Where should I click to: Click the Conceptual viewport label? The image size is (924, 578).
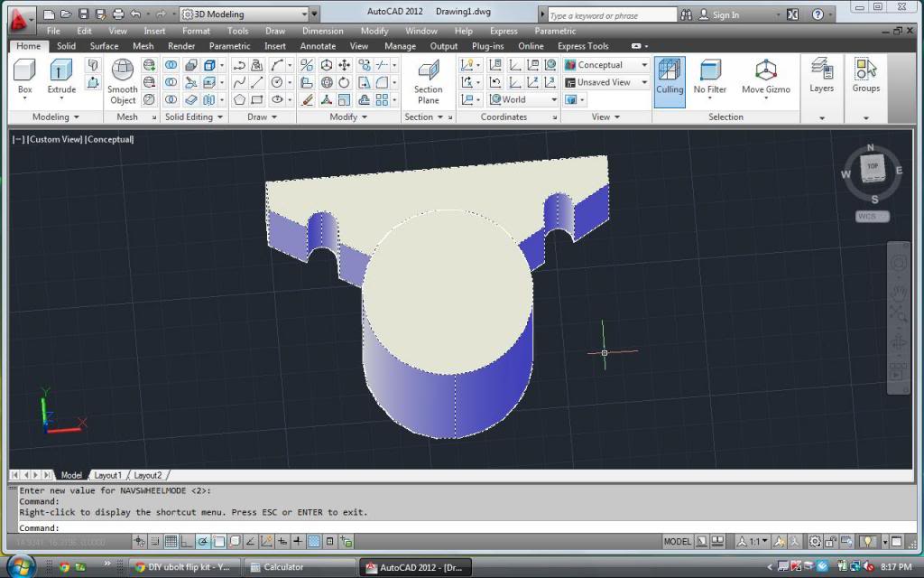(109, 139)
